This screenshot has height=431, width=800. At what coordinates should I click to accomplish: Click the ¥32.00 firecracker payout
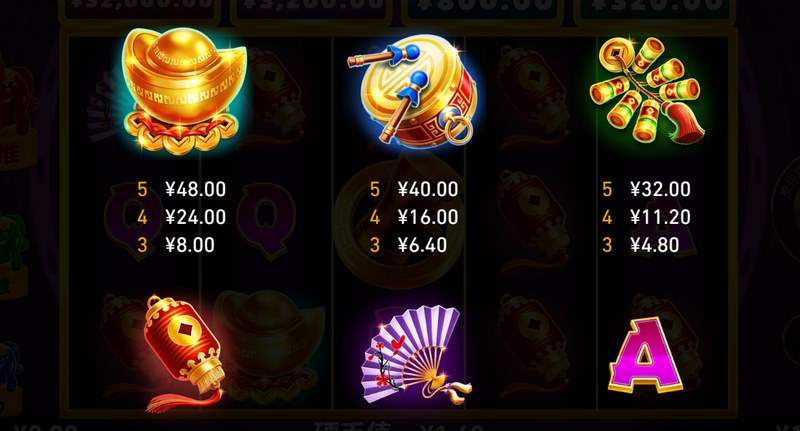pos(660,189)
